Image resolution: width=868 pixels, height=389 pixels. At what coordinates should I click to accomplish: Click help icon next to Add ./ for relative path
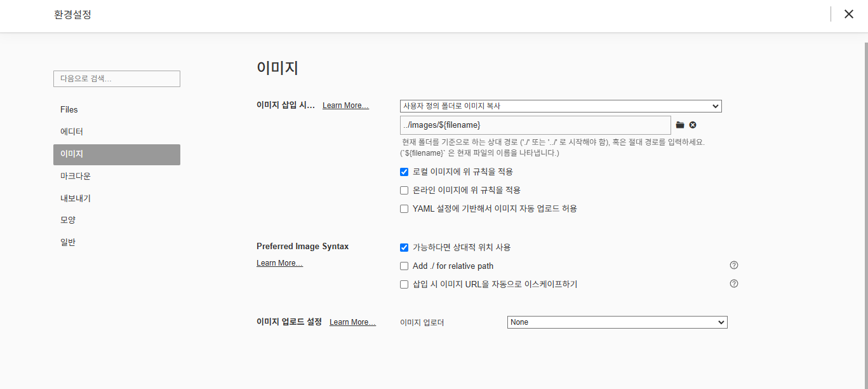point(734,265)
